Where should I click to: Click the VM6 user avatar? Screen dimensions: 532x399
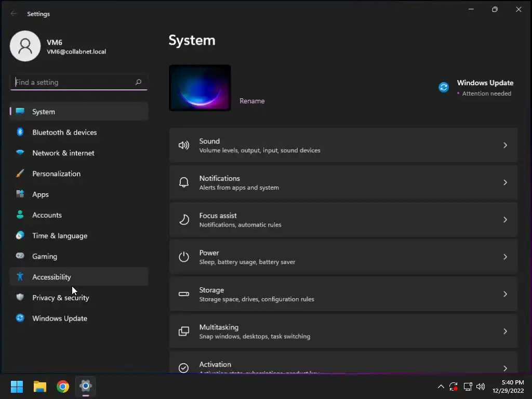pos(25,46)
